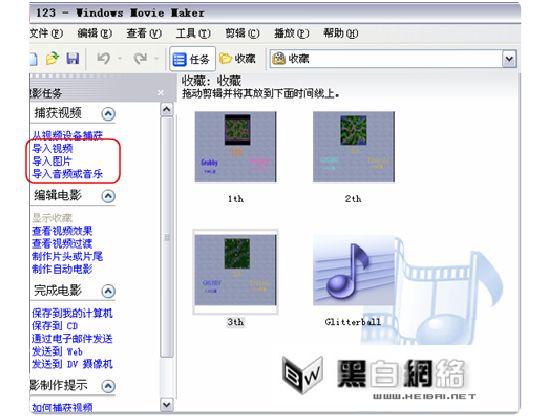Image resolution: width=554 pixels, height=416 pixels.
Task: Click 通过电子邮件发送 link
Action: tap(72, 339)
